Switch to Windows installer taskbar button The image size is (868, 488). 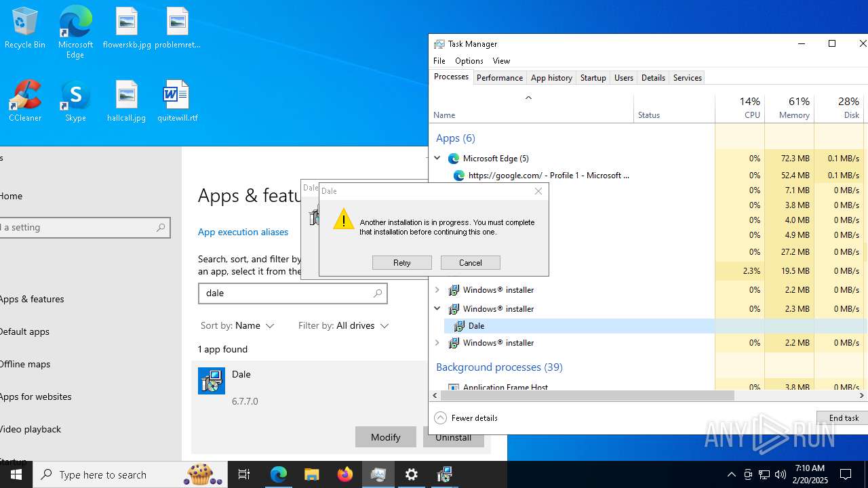pyautogui.click(x=445, y=474)
